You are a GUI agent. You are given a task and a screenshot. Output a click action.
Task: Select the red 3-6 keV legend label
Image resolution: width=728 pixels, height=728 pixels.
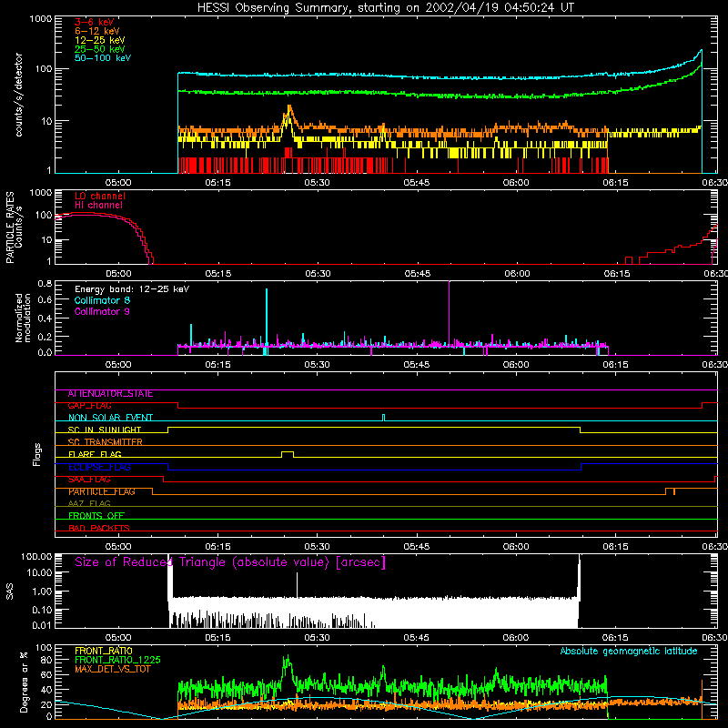pyautogui.click(x=94, y=22)
